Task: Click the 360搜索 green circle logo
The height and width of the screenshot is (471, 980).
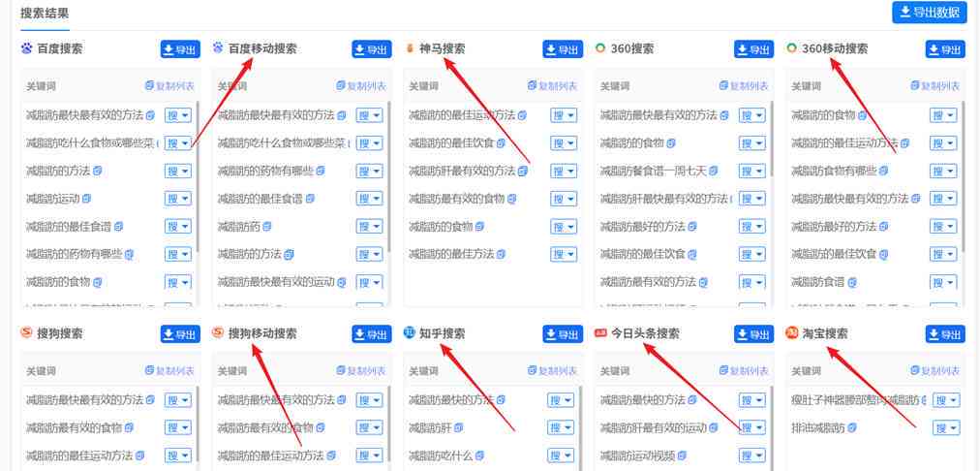Action: point(600,48)
